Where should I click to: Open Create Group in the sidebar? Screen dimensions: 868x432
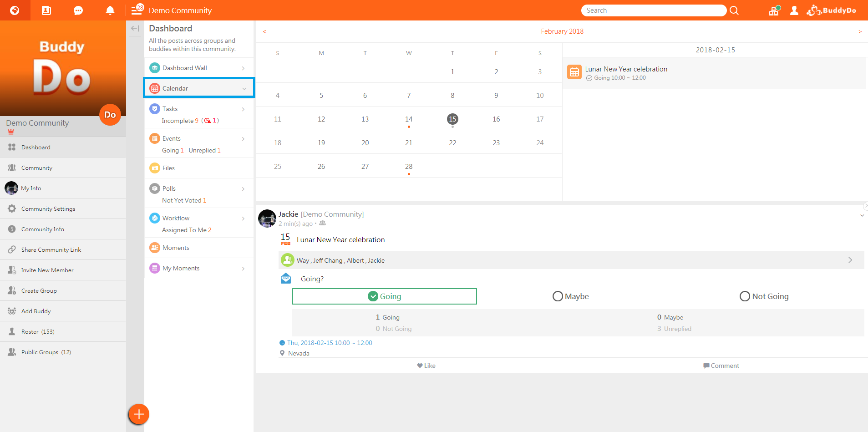coord(63,290)
